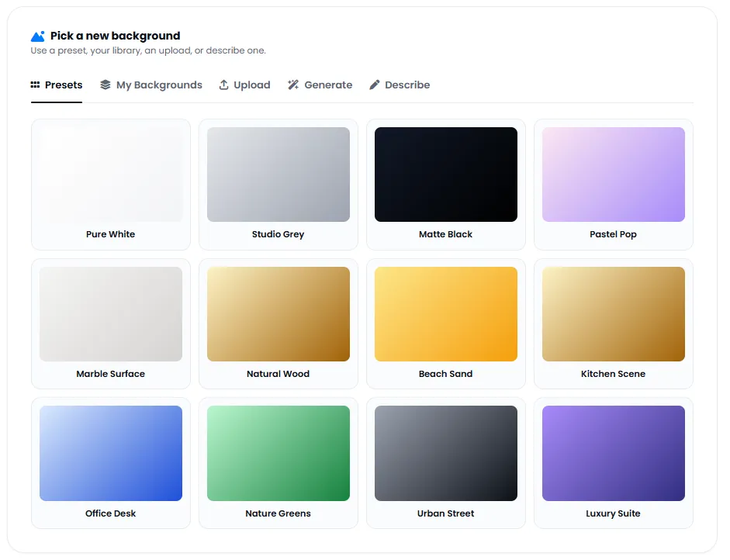Click the Generate magic wand icon

tap(293, 85)
